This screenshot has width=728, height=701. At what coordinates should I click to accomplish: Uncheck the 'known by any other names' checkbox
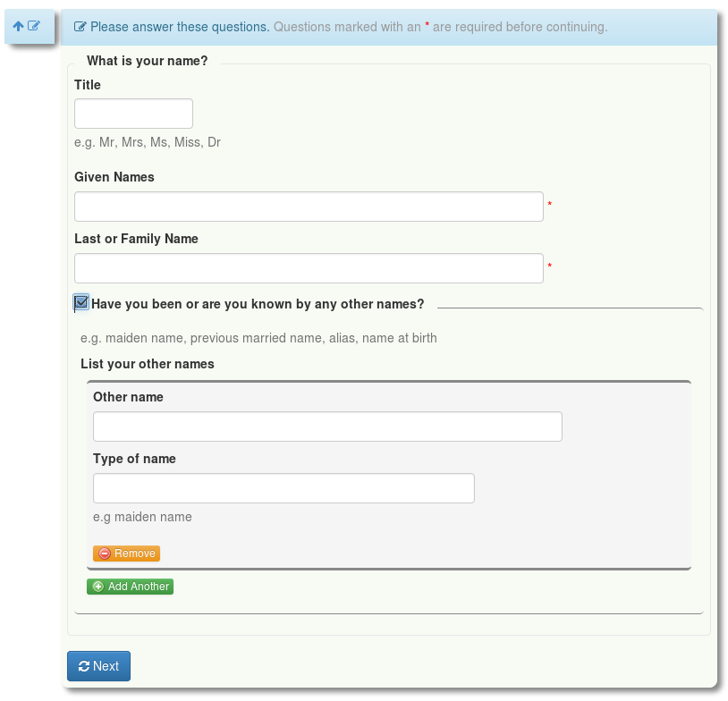tap(80, 303)
